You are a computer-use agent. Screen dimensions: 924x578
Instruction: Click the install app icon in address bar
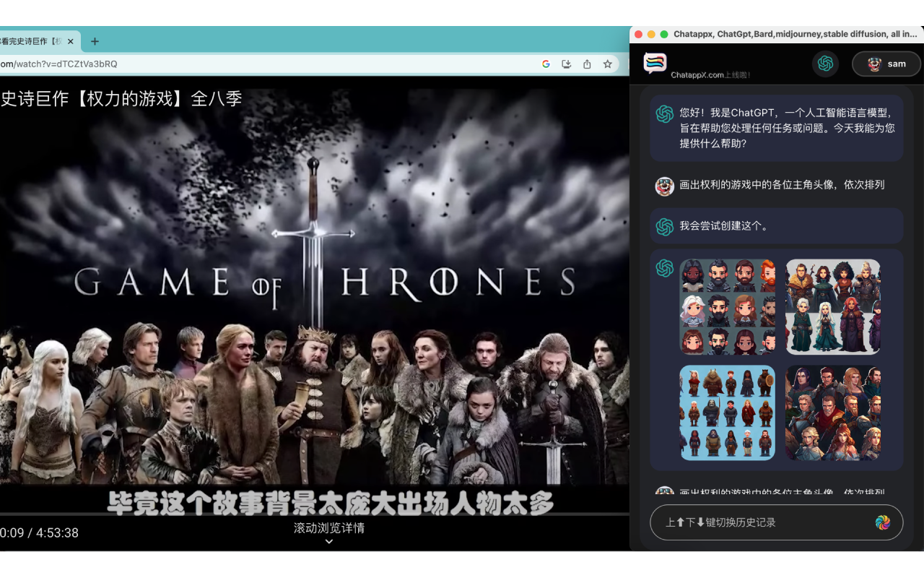pyautogui.click(x=567, y=64)
